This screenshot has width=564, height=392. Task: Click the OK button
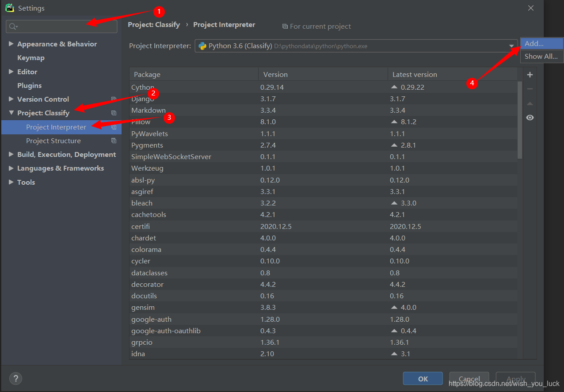[x=423, y=379]
